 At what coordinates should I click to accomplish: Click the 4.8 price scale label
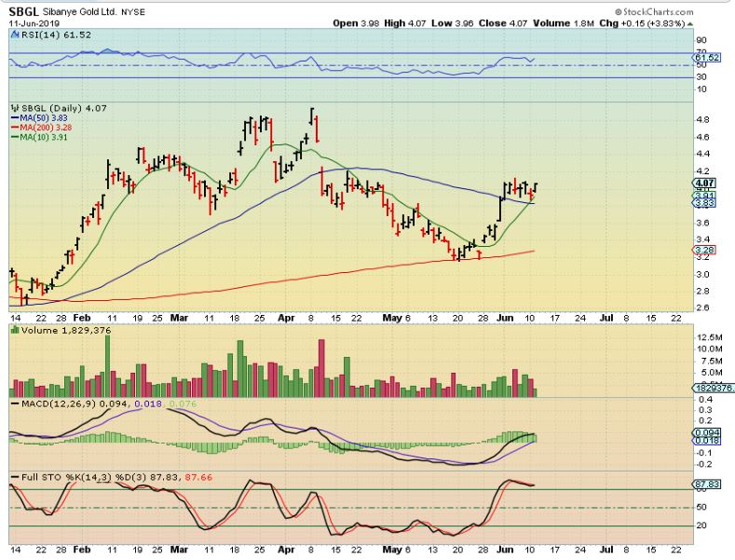tap(702, 120)
